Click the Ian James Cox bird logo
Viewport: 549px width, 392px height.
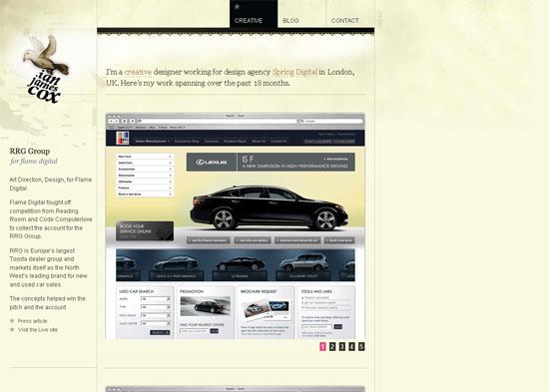point(46,69)
